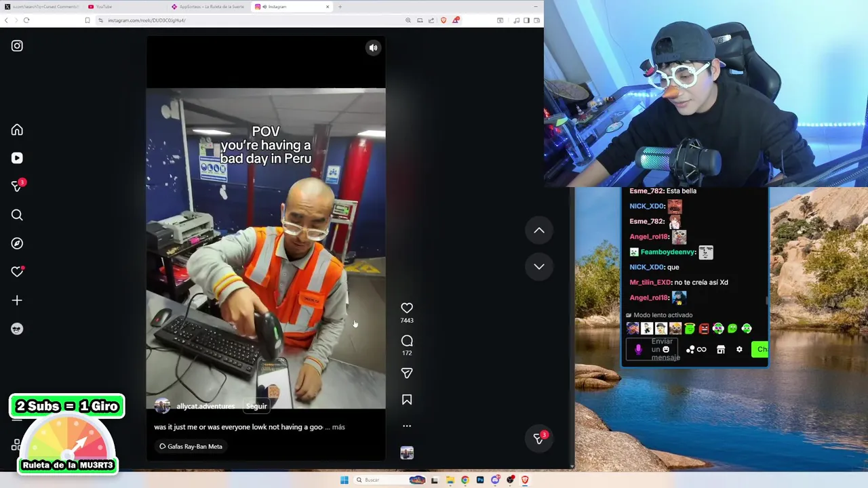Open Instagram search magnifier in sidebar
Viewport: 868px width, 488px height.
(x=17, y=215)
